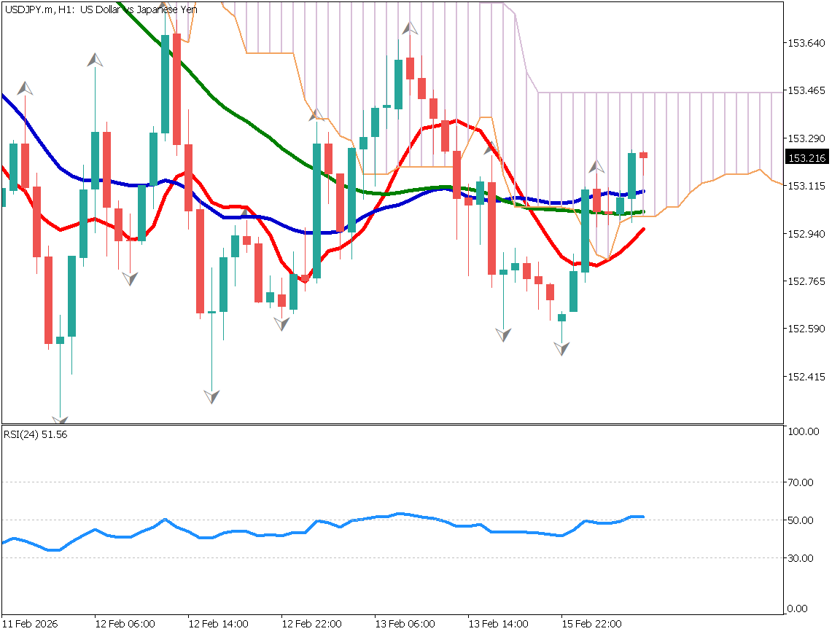This screenshot has height=634, width=840.
Task: Select the down fractal arrow below the 12 Feb 22:00 candle
Action: 282,324
